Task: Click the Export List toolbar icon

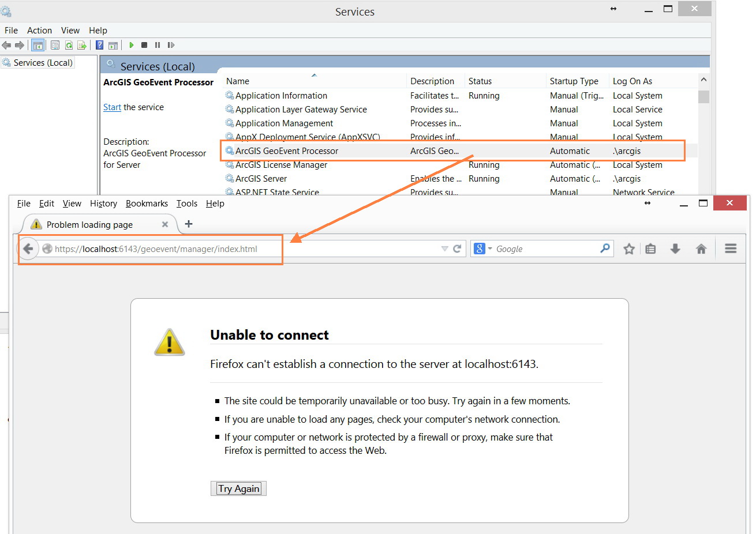Action: point(82,45)
